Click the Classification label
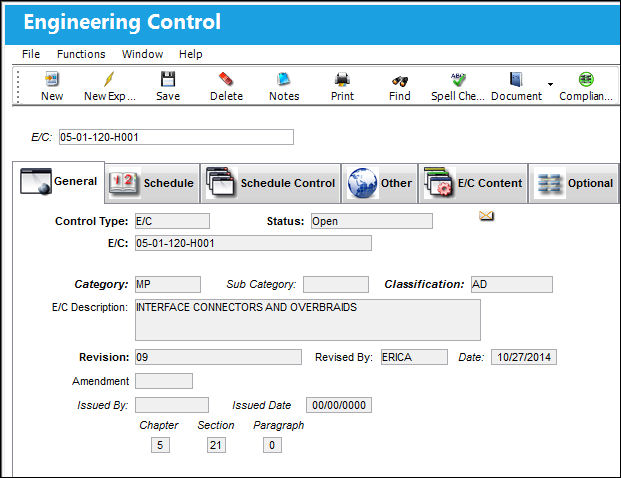Image resolution: width=621 pixels, height=478 pixels. (424, 284)
